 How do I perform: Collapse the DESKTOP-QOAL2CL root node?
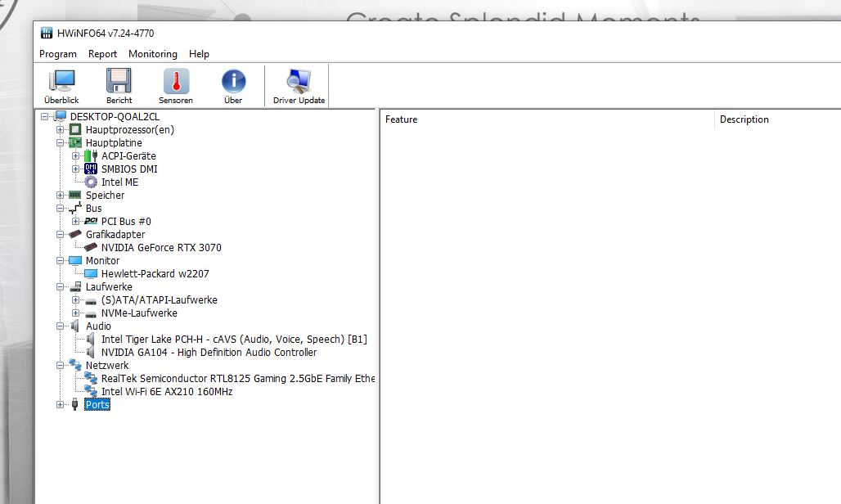coord(44,116)
